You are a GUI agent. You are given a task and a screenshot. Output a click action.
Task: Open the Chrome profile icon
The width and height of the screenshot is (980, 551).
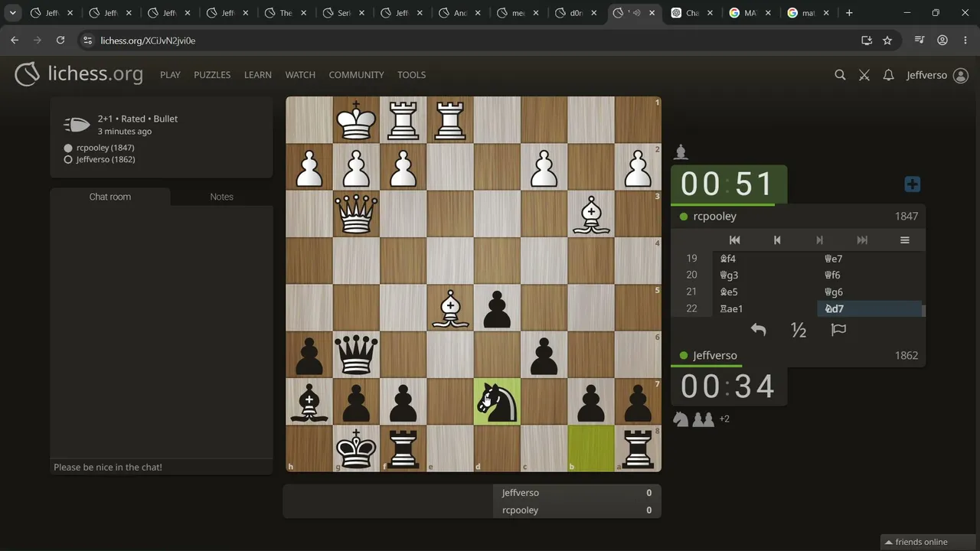coord(942,41)
